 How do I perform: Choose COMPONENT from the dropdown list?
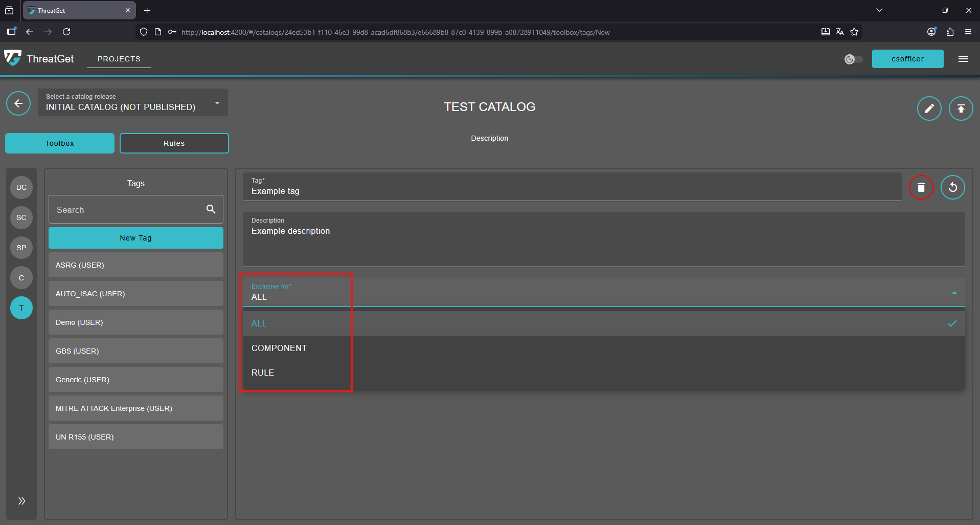(x=279, y=348)
